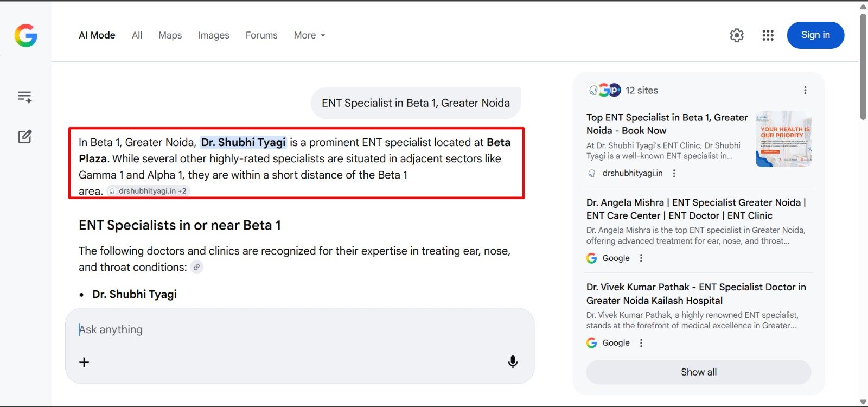Open AI Mode history sidebar icon
Viewport: 868px width, 407px height.
[x=24, y=97]
